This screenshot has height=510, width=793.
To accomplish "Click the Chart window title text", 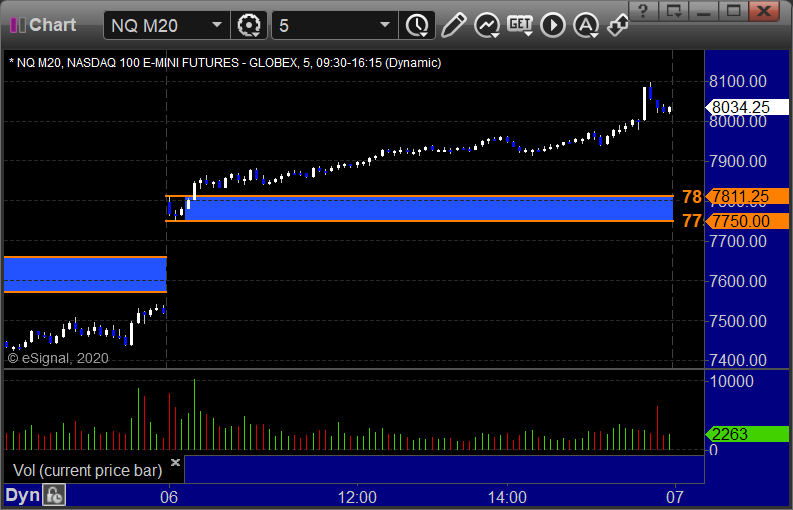I will point(53,25).
